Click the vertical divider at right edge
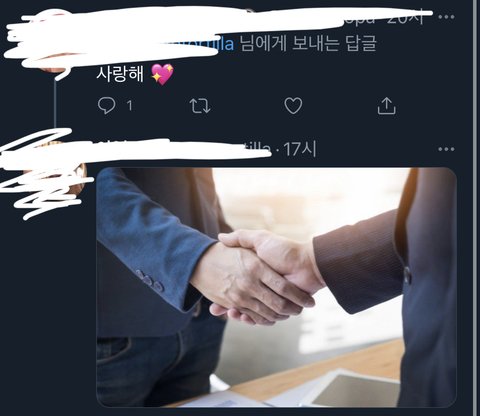Screen dimensions: 480x416 click(x=475, y=208)
